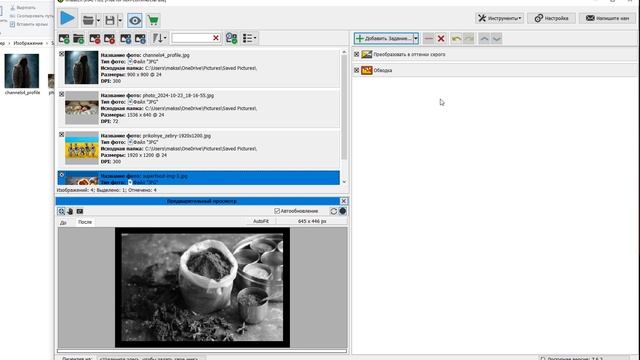Click the actual-size icon in preview toolbar

click(x=80, y=211)
